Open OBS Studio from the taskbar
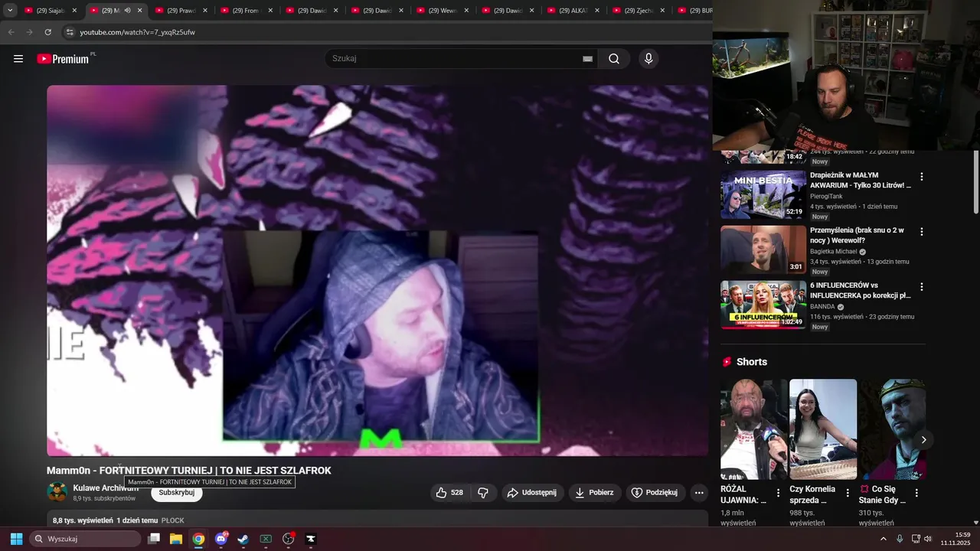This screenshot has width=980, height=551. (x=288, y=539)
